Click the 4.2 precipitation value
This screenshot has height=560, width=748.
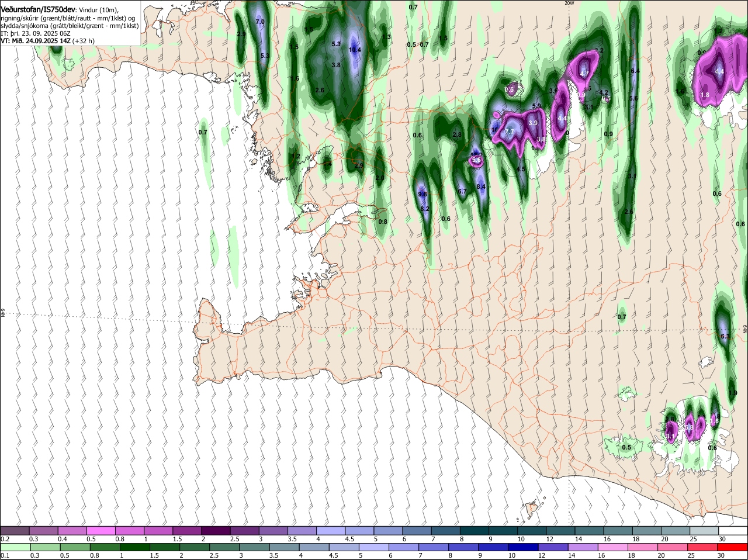coord(604,92)
